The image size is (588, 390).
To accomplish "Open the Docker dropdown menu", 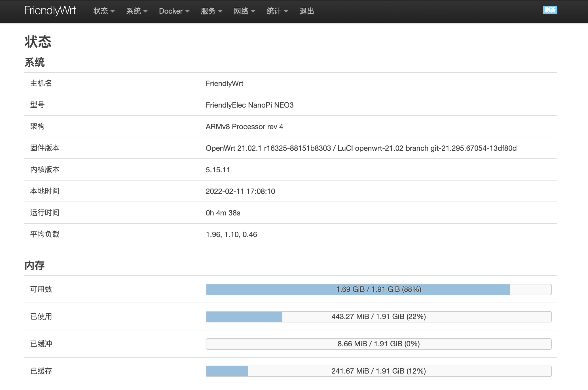I will point(174,11).
